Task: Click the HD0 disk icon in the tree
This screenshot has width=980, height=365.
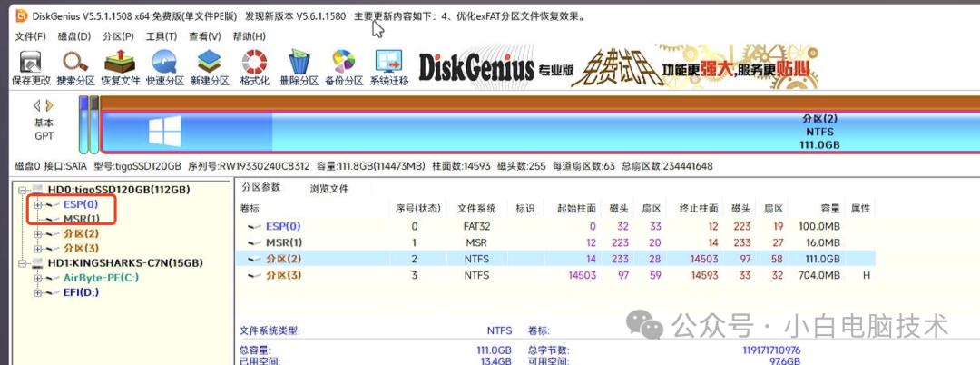Action: [x=37, y=190]
